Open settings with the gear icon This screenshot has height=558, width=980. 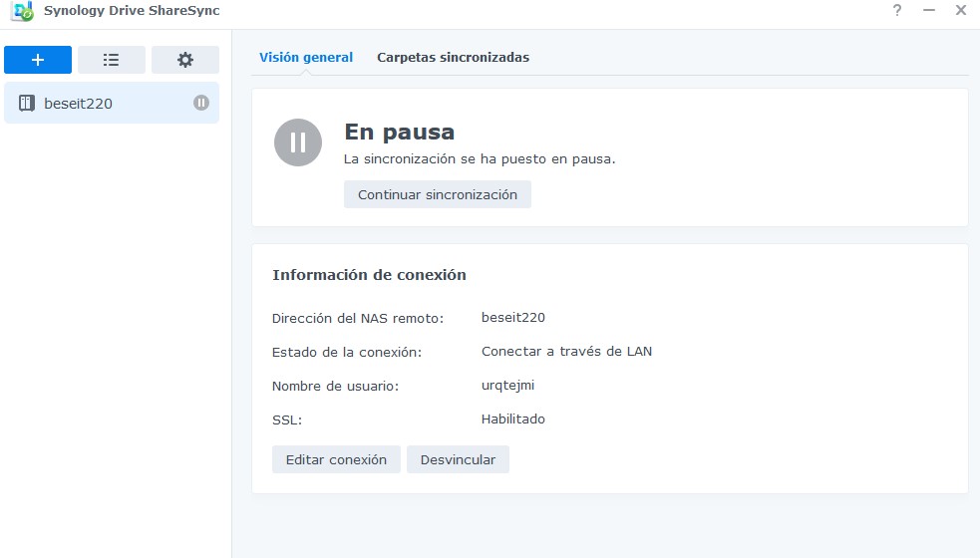pos(185,60)
